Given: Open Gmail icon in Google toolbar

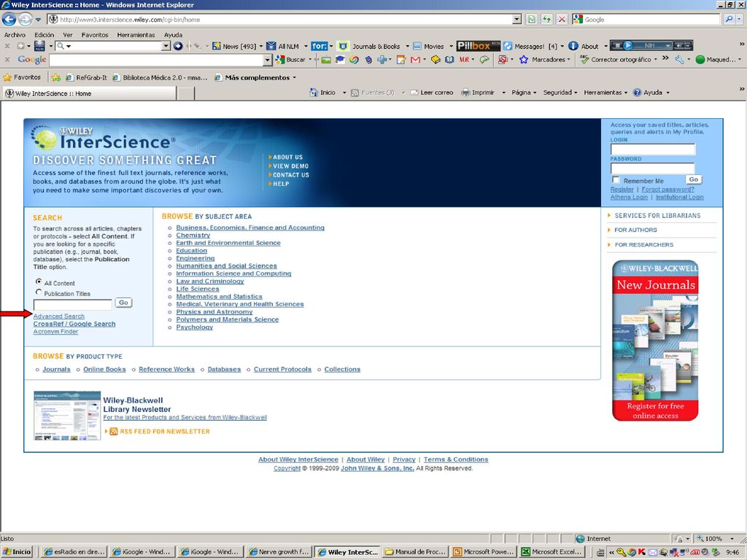Looking at the screenshot, I should point(415,60).
